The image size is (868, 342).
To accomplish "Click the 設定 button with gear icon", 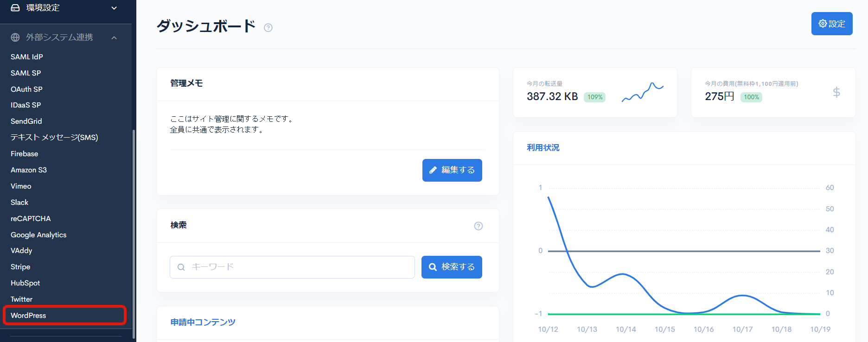I will (x=832, y=24).
